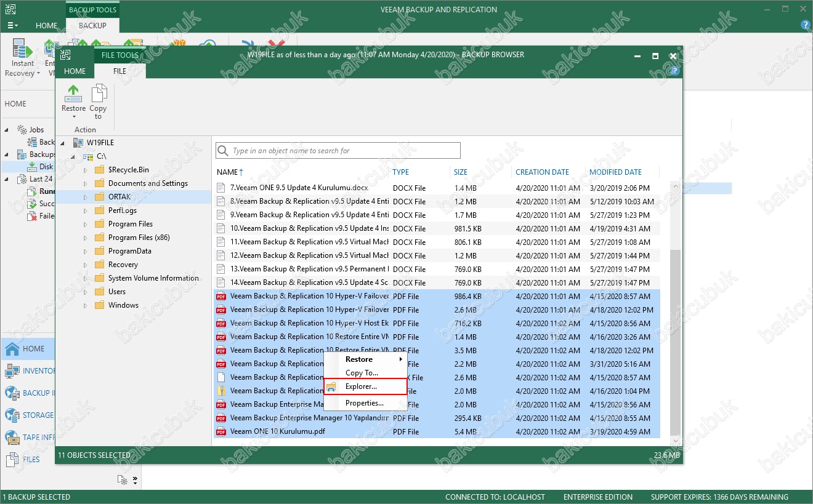Expand the System Volume Information folder arrow
This screenshot has height=504, width=813.
click(86, 278)
